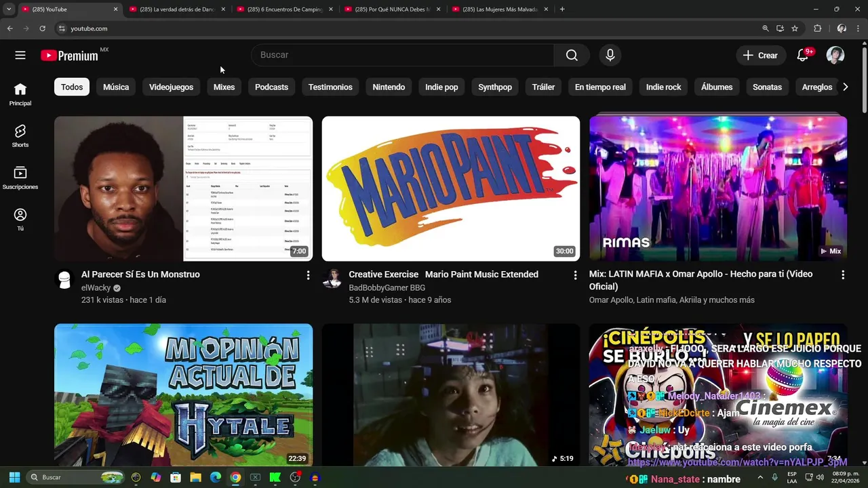Filter by the Mixes chip
The height and width of the screenshot is (488, 868).
point(224,87)
